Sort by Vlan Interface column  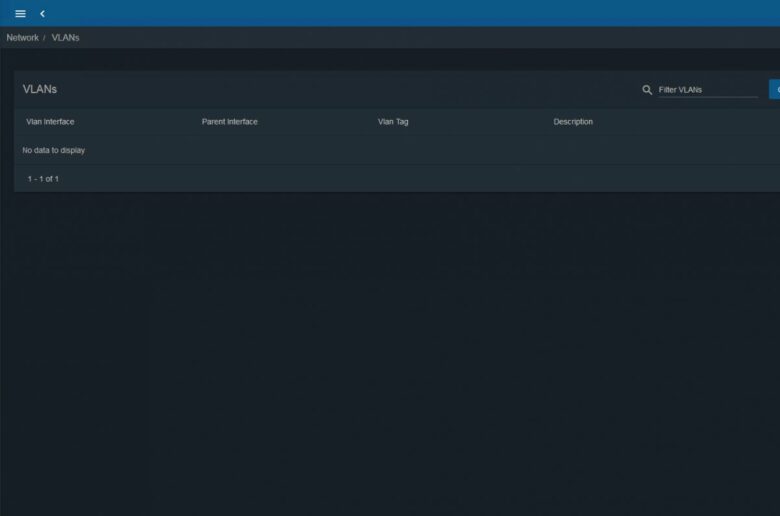50,122
